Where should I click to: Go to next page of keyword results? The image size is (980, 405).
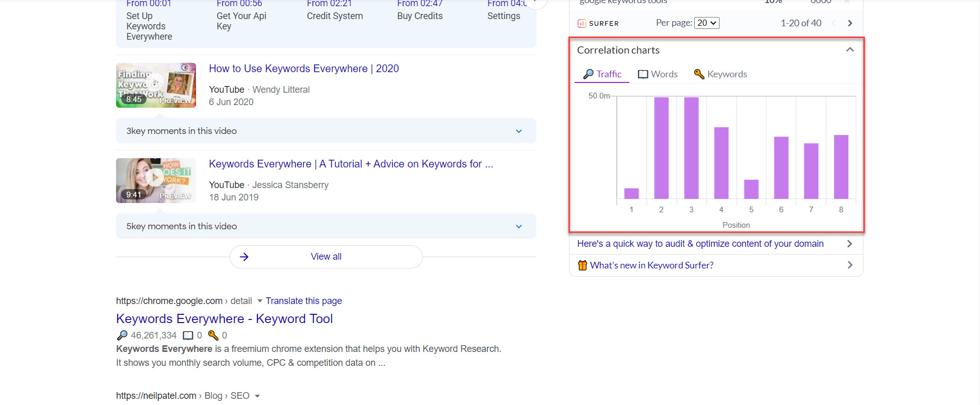[x=850, y=23]
